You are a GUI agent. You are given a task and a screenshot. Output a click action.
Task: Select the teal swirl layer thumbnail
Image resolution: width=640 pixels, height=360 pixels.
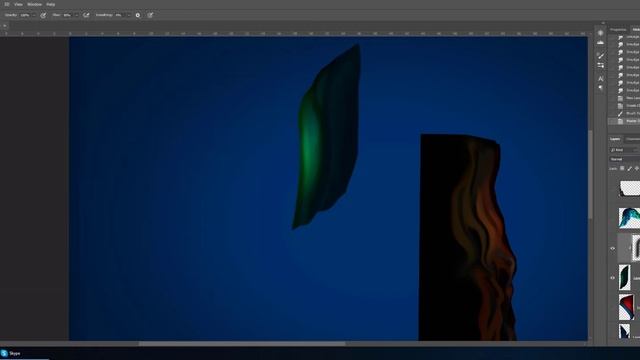pos(629,218)
